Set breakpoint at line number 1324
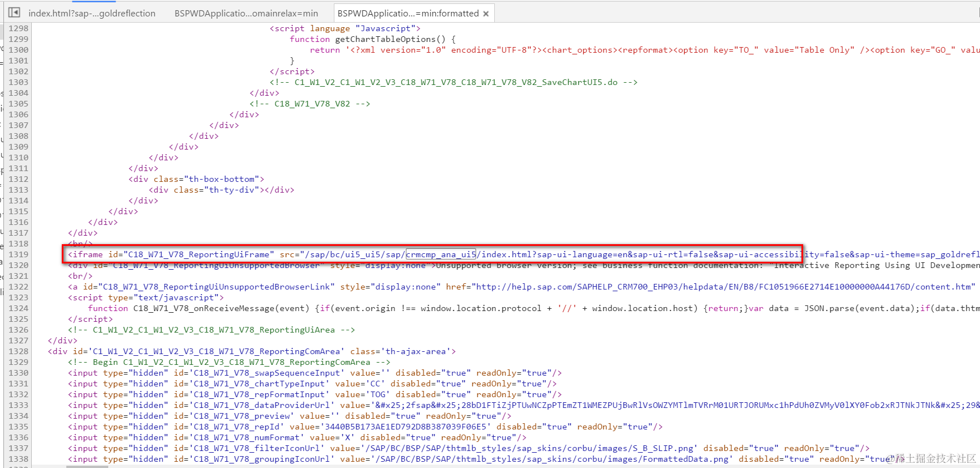 click(x=18, y=308)
